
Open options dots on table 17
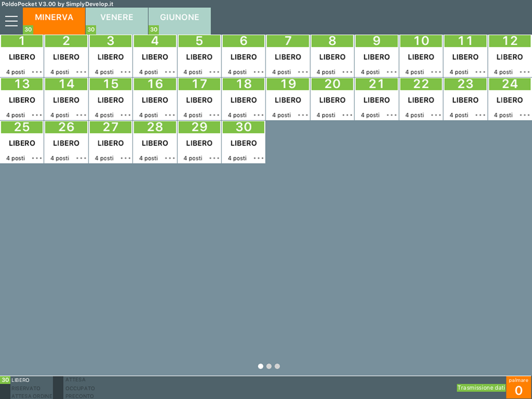(x=214, y=115)
